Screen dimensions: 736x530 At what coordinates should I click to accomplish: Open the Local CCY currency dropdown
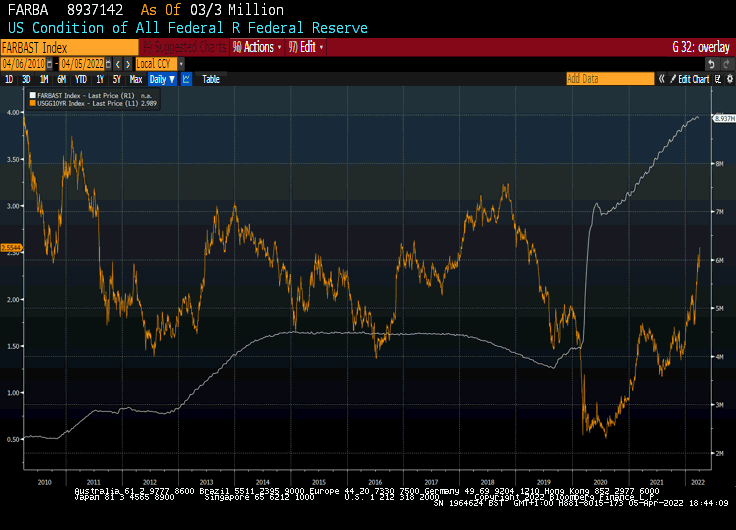click(x=158, y=63)
